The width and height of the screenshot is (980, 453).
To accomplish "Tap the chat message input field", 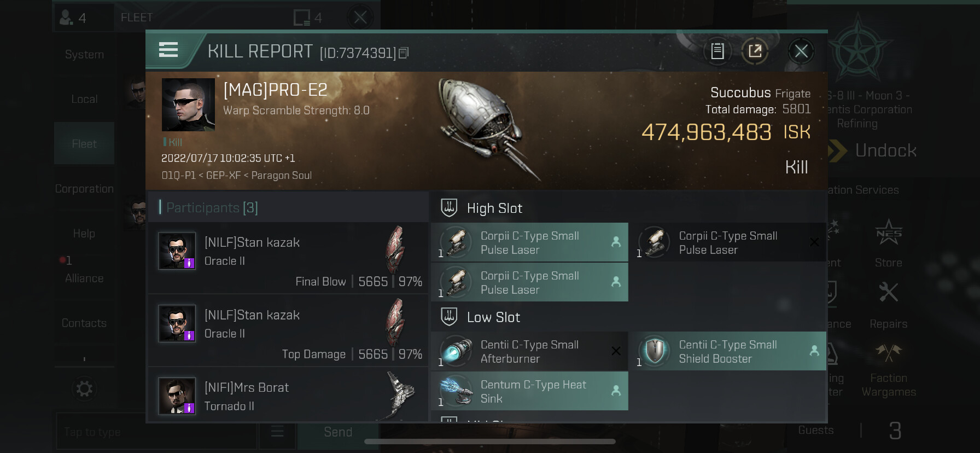I will [156, 432].
